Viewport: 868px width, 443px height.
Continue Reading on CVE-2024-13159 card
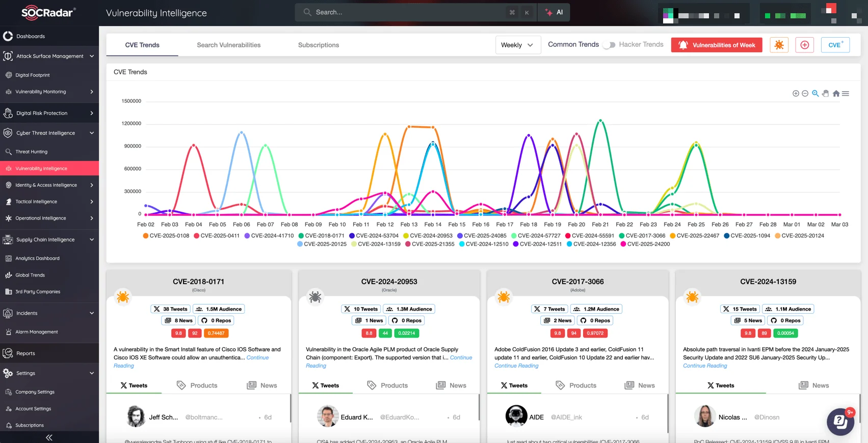tap(705, 366)
